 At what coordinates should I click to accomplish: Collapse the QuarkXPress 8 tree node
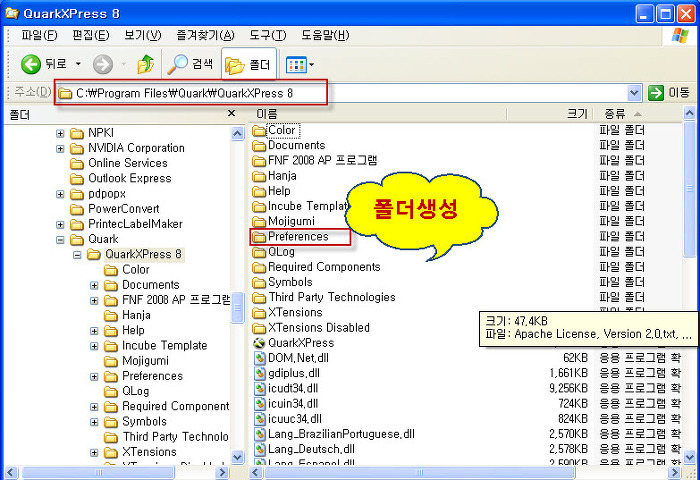[x=77, y=255]
